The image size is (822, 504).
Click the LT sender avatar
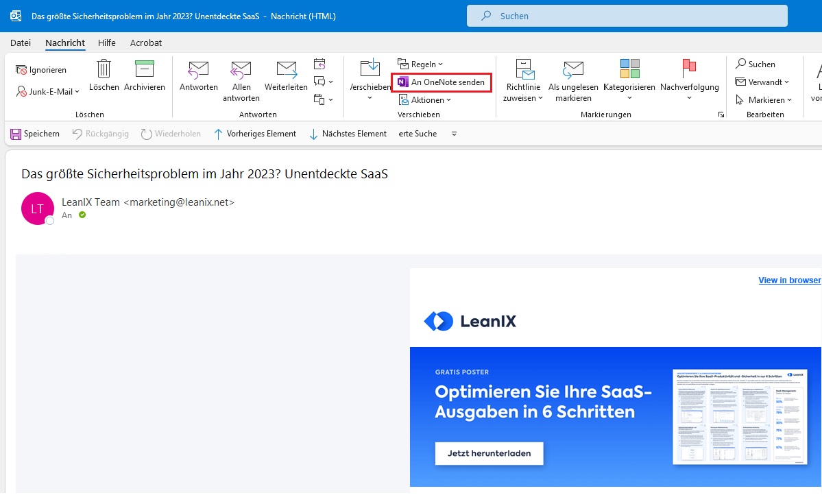point(37,208)
